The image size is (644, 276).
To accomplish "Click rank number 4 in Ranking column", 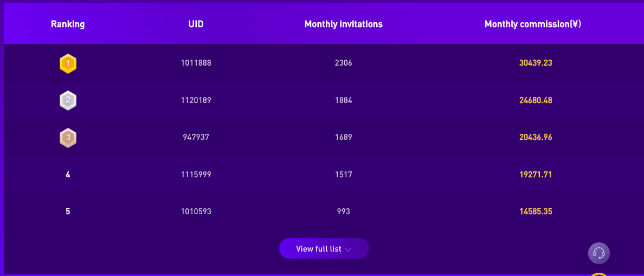I will point(68,175).
